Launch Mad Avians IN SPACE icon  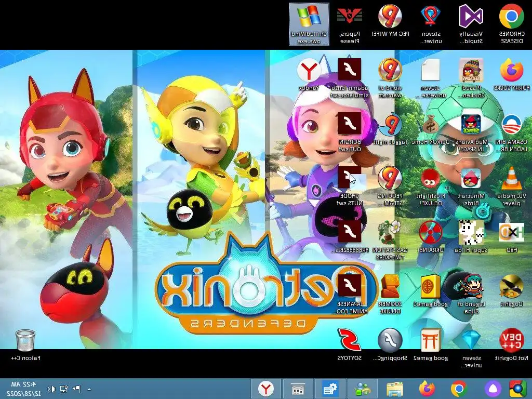tap(471, 132)
